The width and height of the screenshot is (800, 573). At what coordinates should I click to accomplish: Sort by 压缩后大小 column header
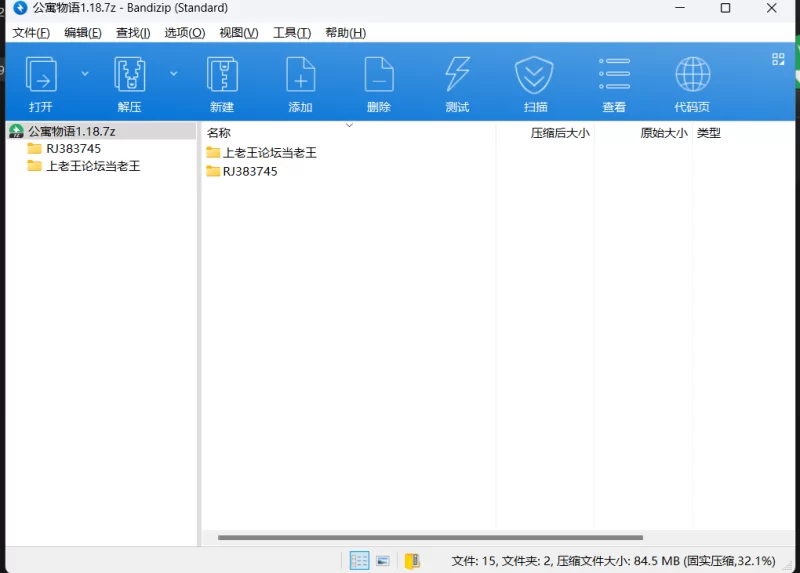click(560, 133)
